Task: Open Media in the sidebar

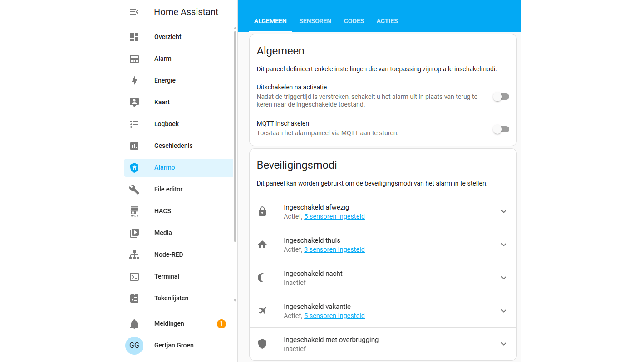Action: tap(178, 233)
